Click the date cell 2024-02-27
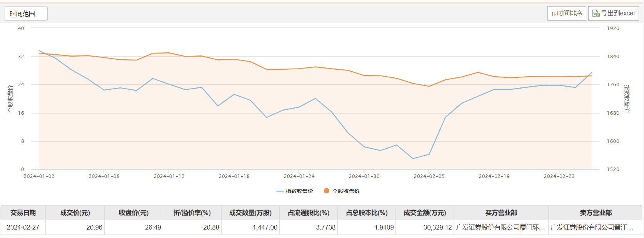 tap(23, 227)
